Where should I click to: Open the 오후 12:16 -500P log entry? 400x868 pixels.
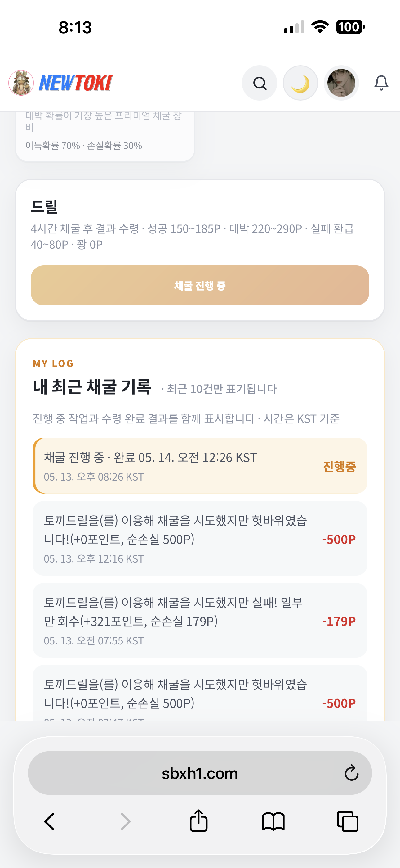pyautogui.click(x=200, y=538)
